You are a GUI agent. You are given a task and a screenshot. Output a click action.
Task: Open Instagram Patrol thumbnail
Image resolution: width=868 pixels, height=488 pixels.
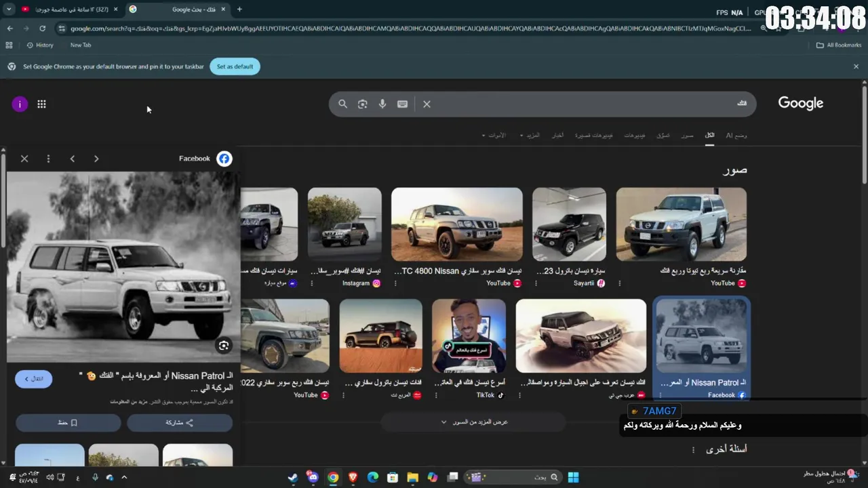[x=344, y=224]
